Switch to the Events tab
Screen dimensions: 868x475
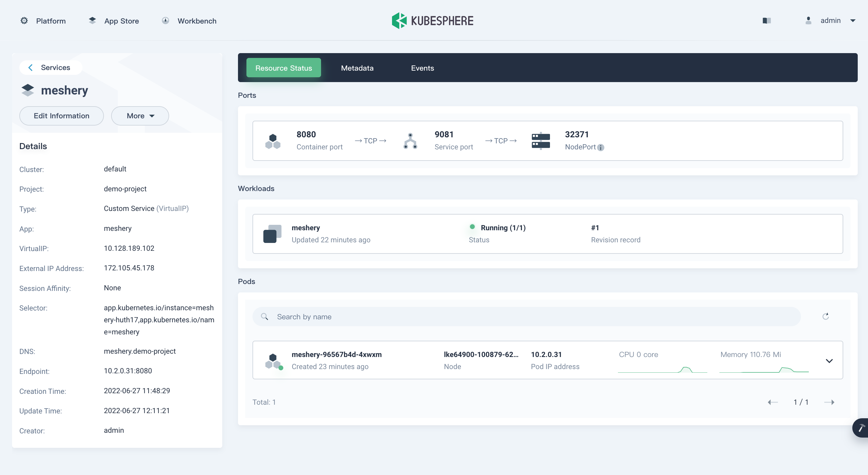(422, 68)
